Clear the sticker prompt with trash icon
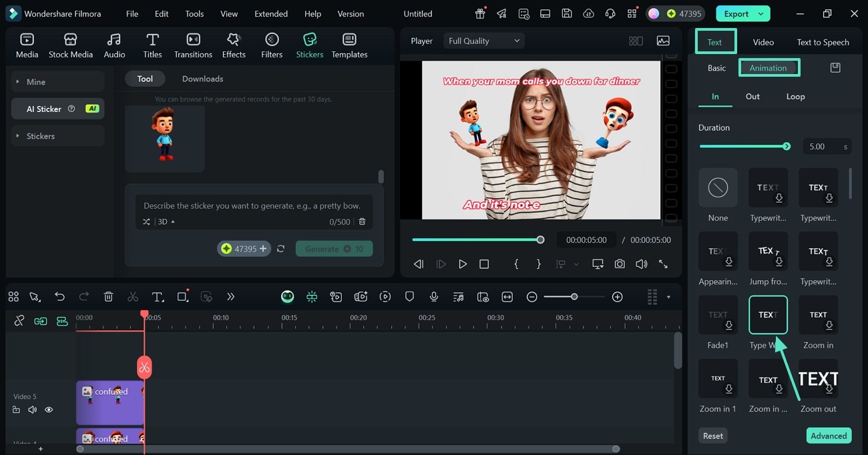 click(x=362, y=221)
